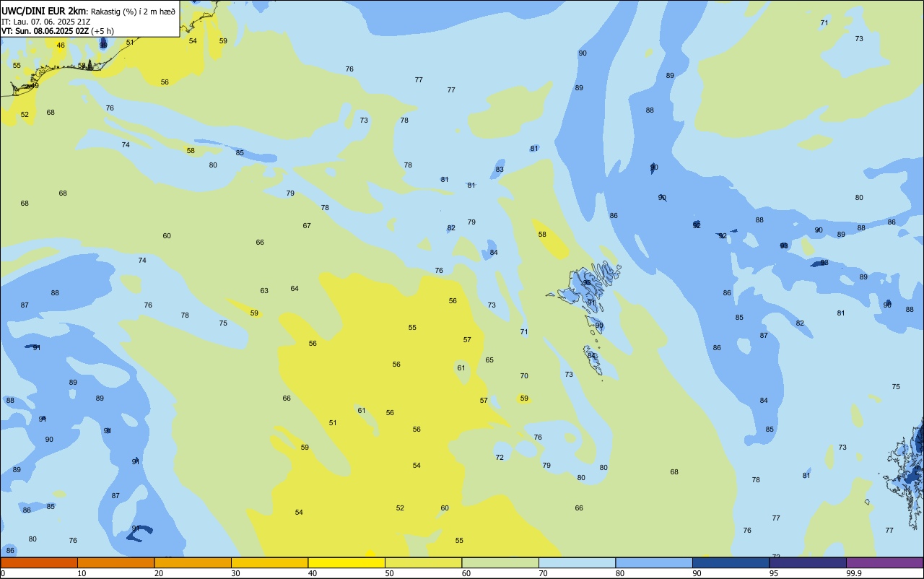The image size is (924, 579).
Task: Pick the 40–50 bright yellow legend swatch
Action: pyautogui.click(x=346, y=562)
